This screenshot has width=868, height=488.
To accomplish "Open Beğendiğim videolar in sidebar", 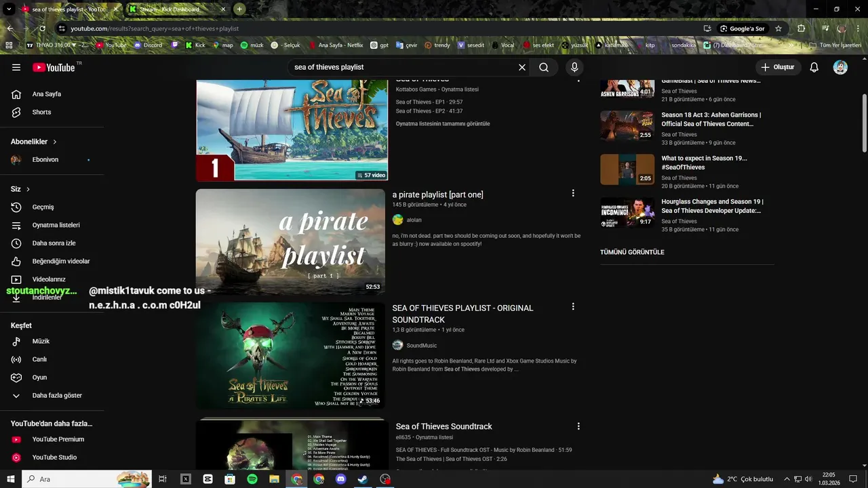I will coord(52,261).
